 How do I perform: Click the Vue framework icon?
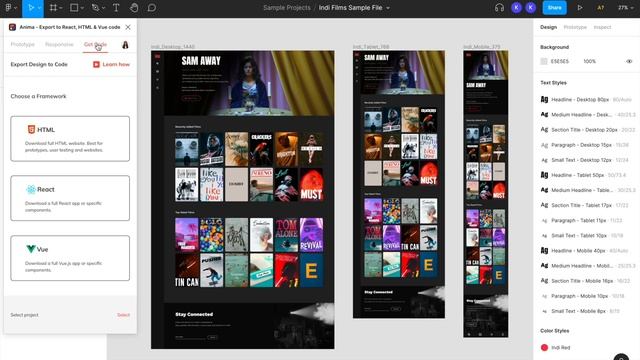(31, 249)
